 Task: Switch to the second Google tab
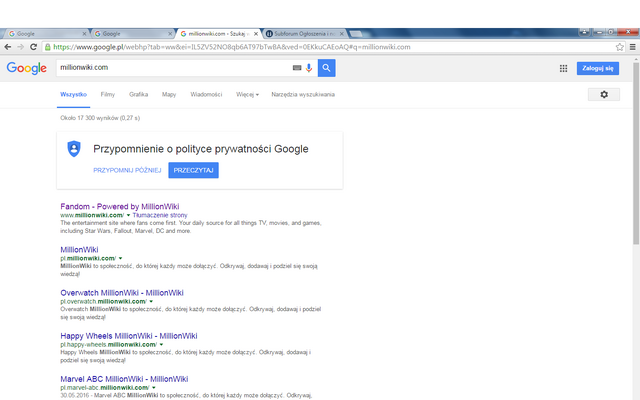click(x=131, y=34)
